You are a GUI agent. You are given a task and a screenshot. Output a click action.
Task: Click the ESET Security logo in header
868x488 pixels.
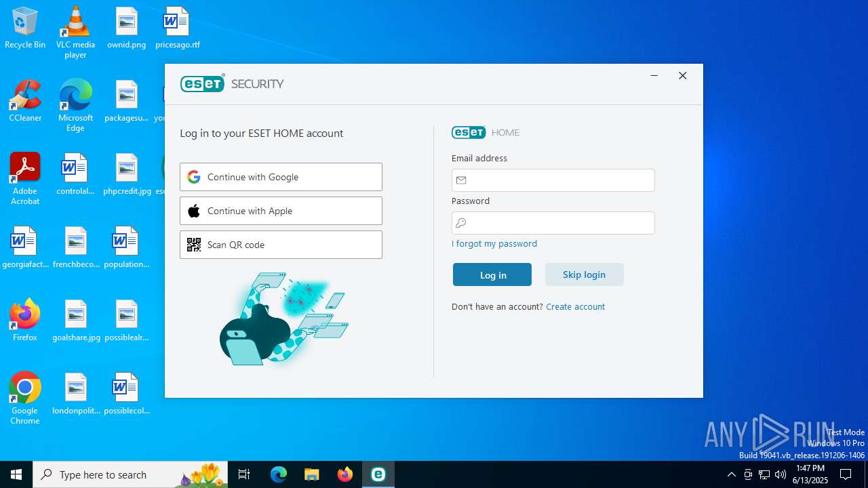pos(232,83)
